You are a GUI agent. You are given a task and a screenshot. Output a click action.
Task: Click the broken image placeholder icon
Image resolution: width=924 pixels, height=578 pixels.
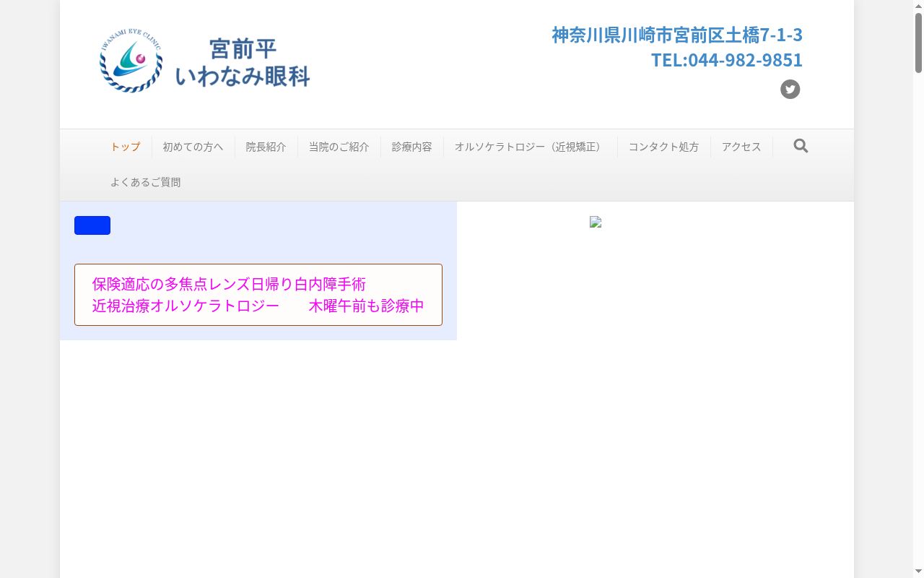596,223
